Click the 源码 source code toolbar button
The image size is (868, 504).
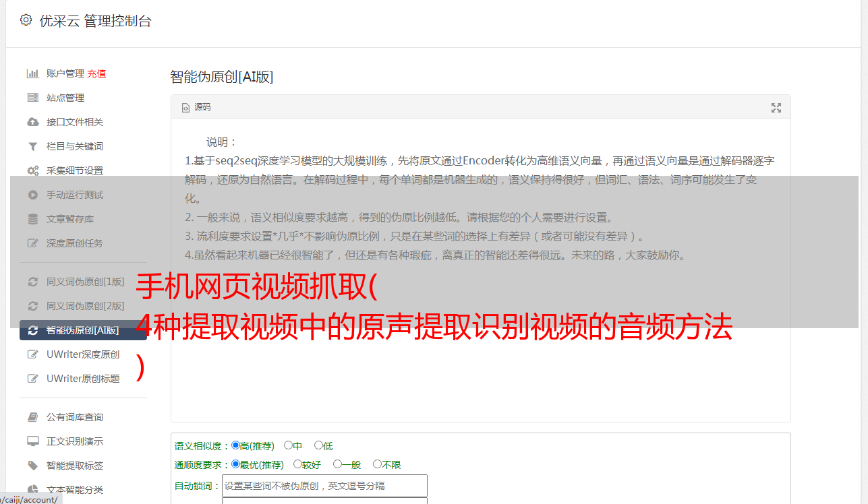pos(196,107)
